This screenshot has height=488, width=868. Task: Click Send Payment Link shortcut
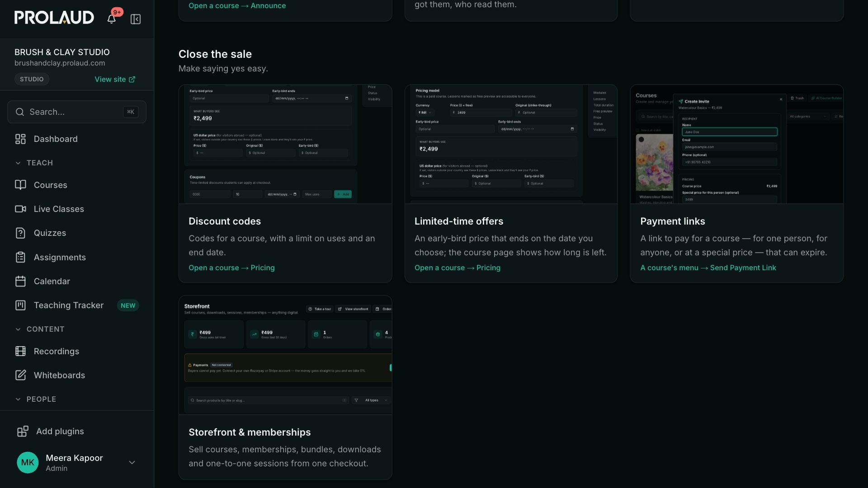[x=708, y=267]
